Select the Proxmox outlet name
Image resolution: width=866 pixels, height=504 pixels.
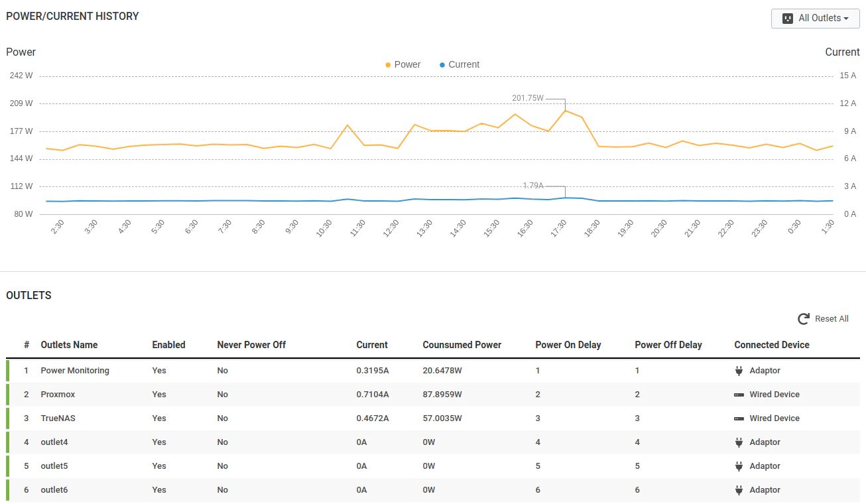(x=58, y=395)
